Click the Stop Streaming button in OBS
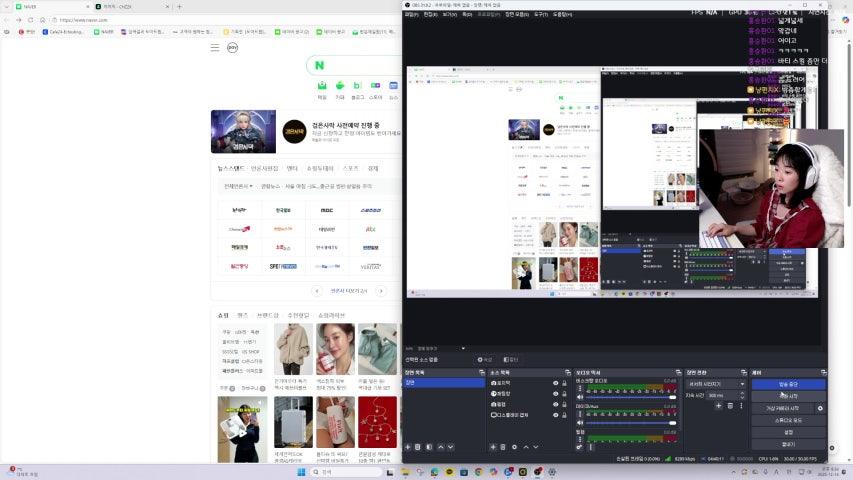 (x=788, y=383)
